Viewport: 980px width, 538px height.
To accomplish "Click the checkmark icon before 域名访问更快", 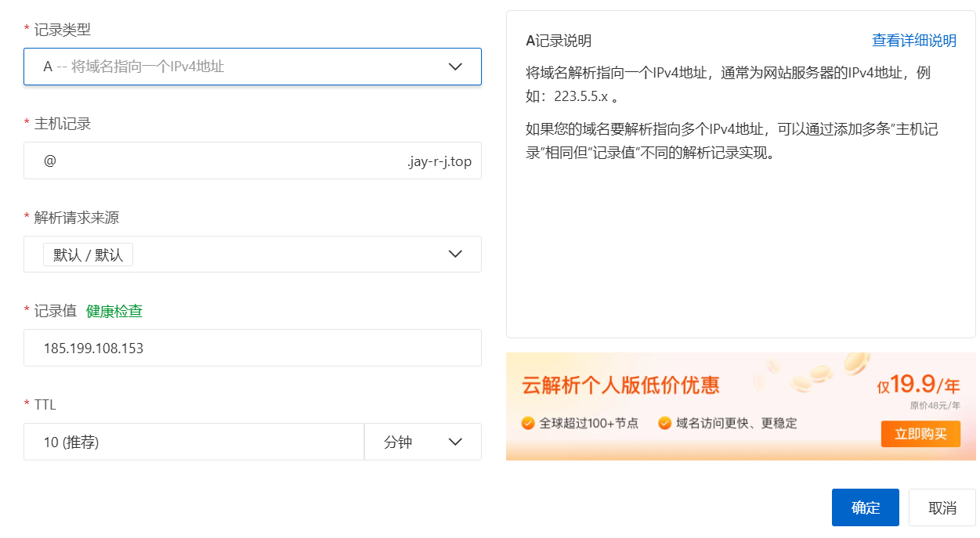I will tap(665, 424).
